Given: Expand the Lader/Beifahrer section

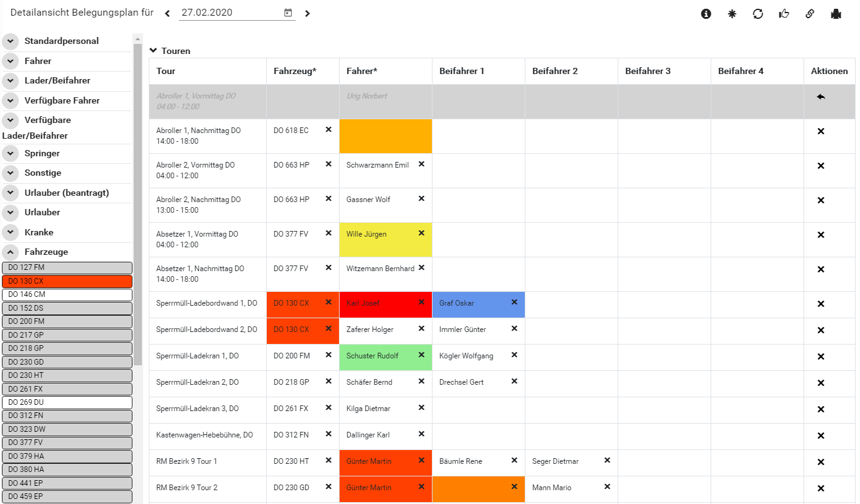Looking at the screenshot, I should (11, 81).
